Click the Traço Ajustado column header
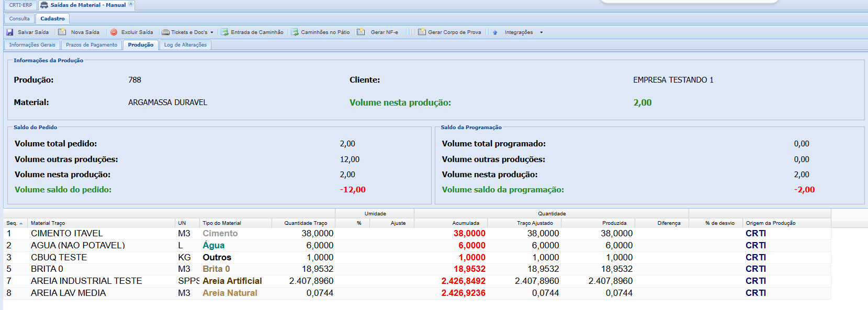Viewport: 868px width, 310px height. pos(524,223)
